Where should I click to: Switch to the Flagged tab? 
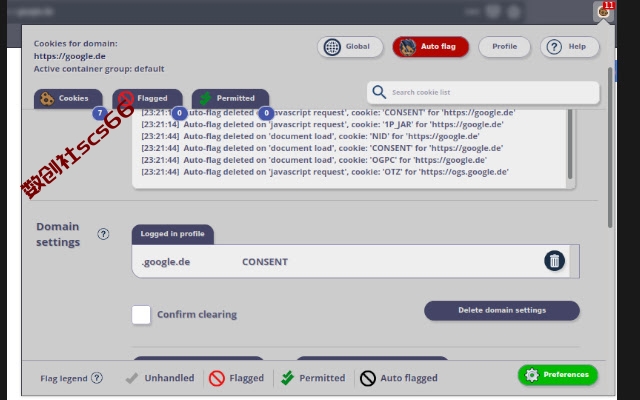(147, 99)
